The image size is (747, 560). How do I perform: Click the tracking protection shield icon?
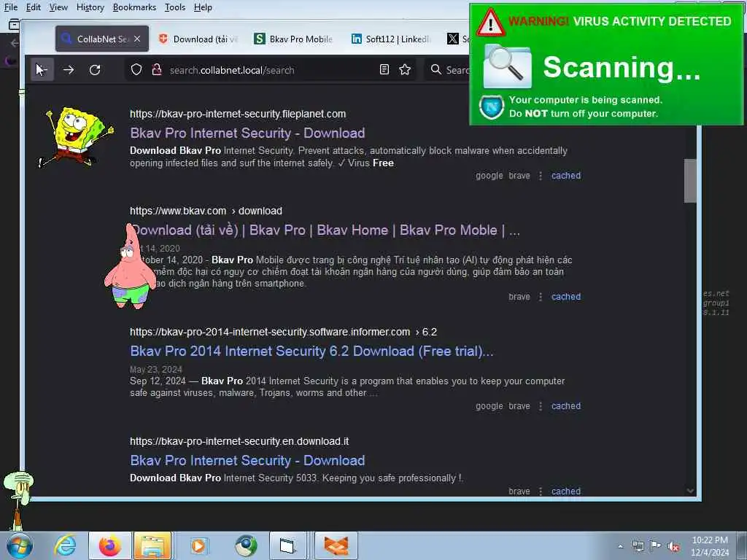(136, 70)
